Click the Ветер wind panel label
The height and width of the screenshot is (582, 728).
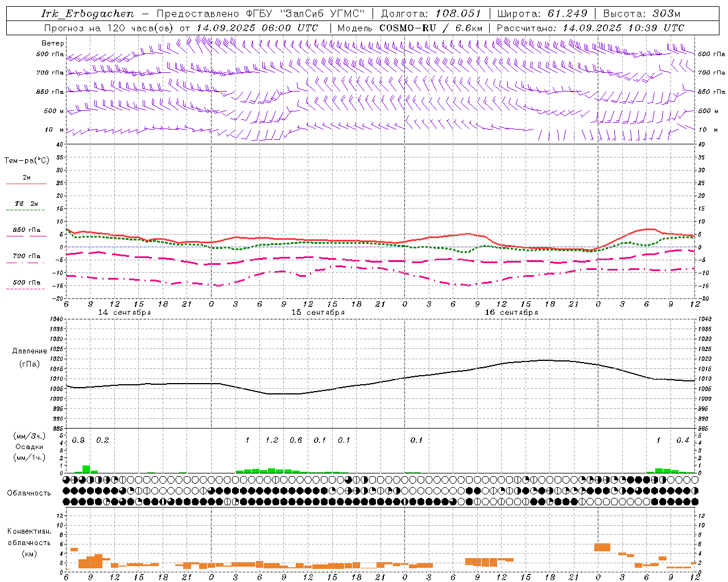click(52, 43)
